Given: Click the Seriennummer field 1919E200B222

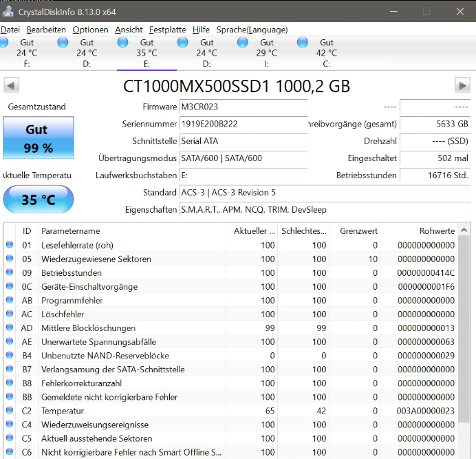Looking at the screenshot, I should [x=244, y=124].
